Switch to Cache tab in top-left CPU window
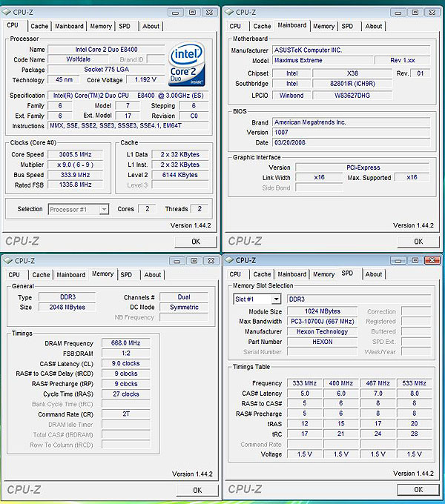445x504 pixels. (x=39, y=27)
